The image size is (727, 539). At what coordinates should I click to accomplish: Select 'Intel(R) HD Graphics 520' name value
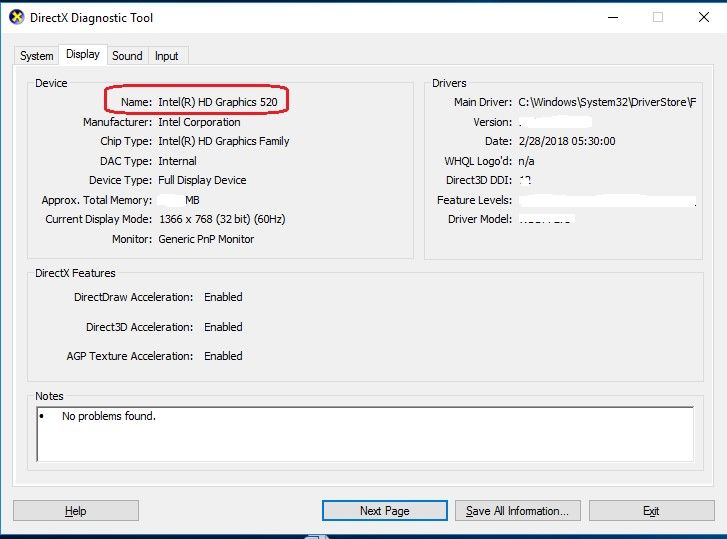218,102
